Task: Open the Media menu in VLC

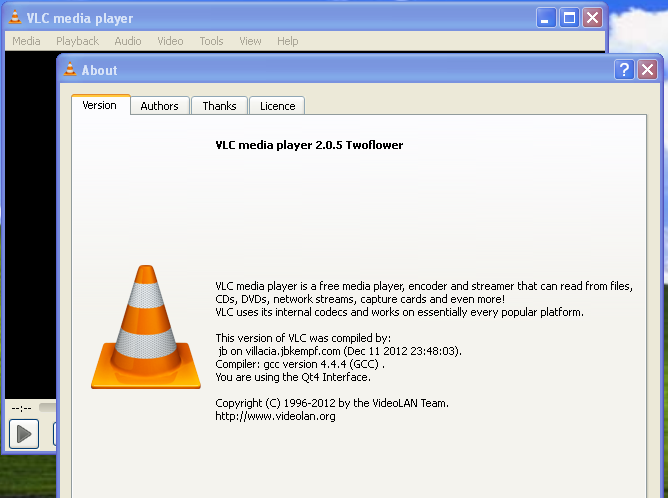Action: click(x=26, y=41)
